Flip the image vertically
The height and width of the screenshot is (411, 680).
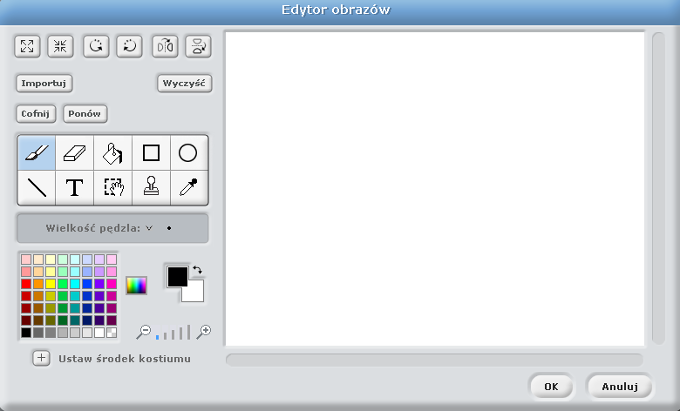[198, 46]
